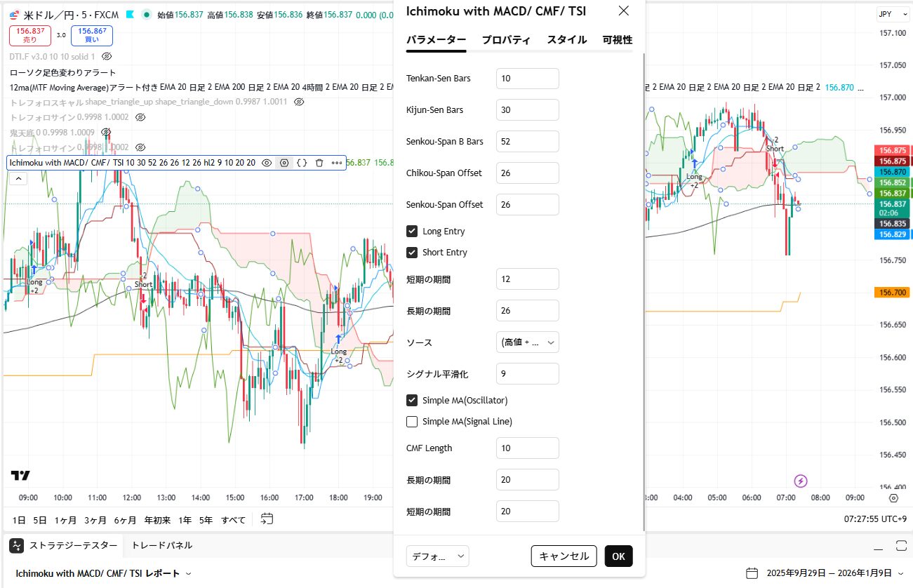The image size is (913, 588).
Task: Open the three-dot more menu in legend
Action: point(337,163)
